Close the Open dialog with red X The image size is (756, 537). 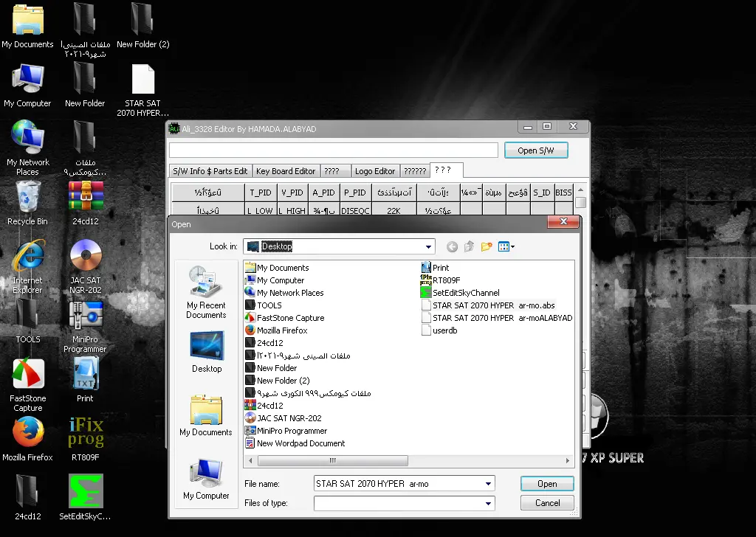click(563, 221)
